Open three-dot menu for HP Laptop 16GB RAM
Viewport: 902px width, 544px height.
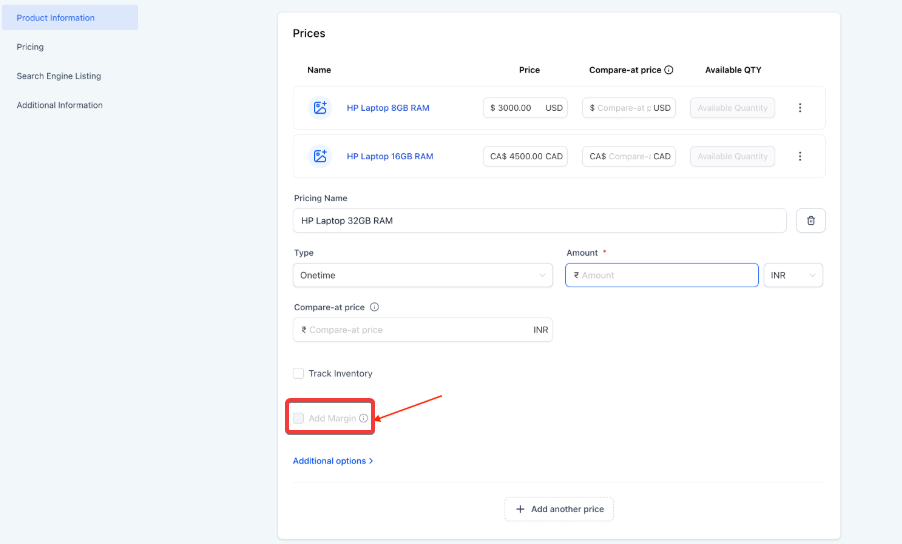pyautogui.click(x=800, y=156)
